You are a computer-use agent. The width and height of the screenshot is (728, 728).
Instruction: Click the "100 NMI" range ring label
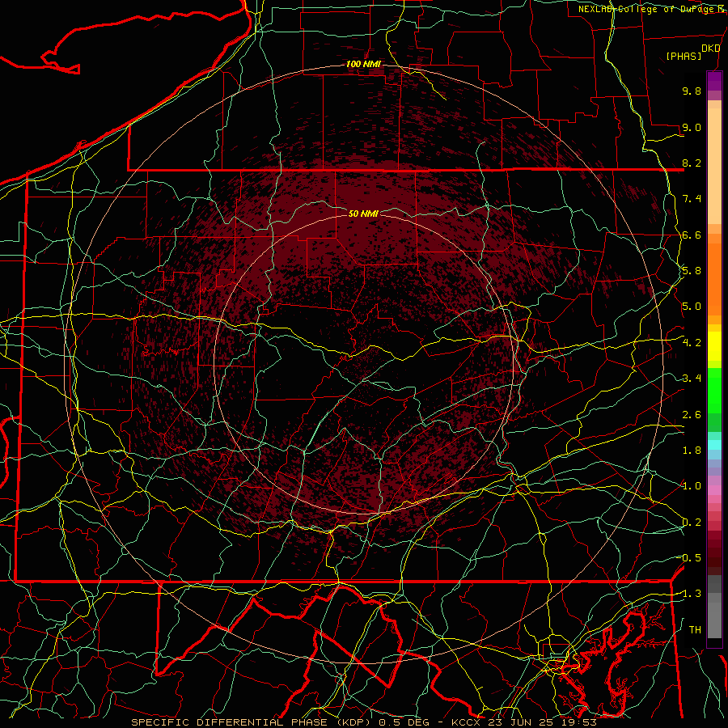coord(363,64)
